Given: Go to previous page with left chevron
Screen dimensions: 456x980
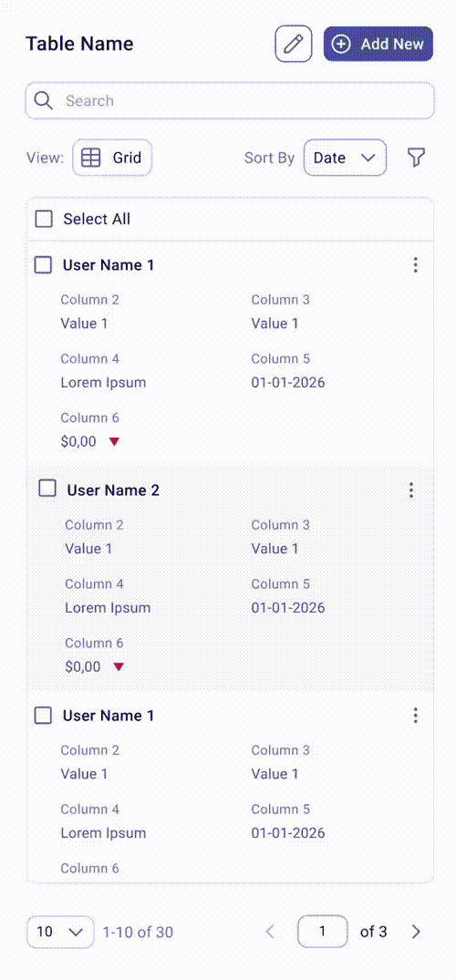Looking at the screenshot, I should click(270, 932).
